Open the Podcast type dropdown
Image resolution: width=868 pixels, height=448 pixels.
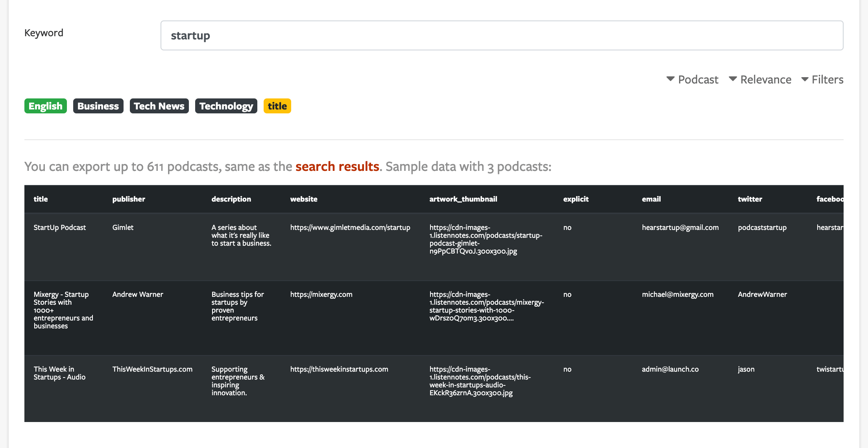click(693, 80)
